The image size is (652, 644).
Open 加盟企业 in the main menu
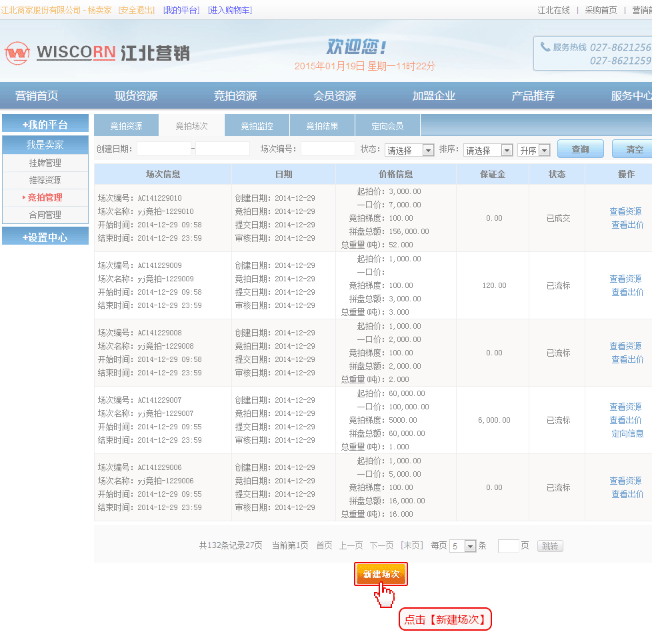click(x=433, y=95)
